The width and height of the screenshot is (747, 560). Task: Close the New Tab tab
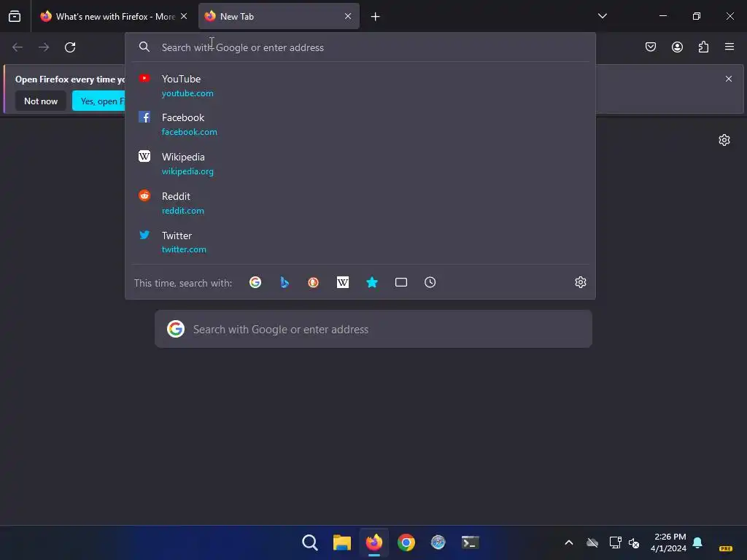(348, 16)
